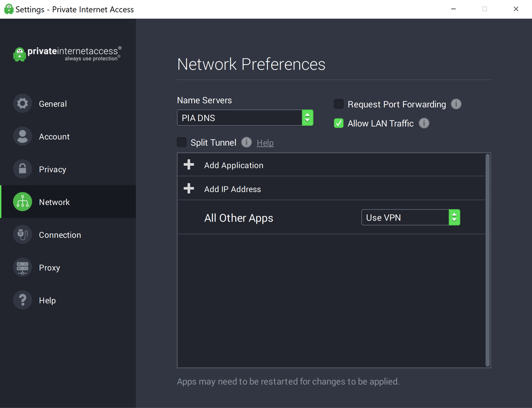Click the Privacy padlock icon
Screen dimensions: 532x408
tap(22, 169)
